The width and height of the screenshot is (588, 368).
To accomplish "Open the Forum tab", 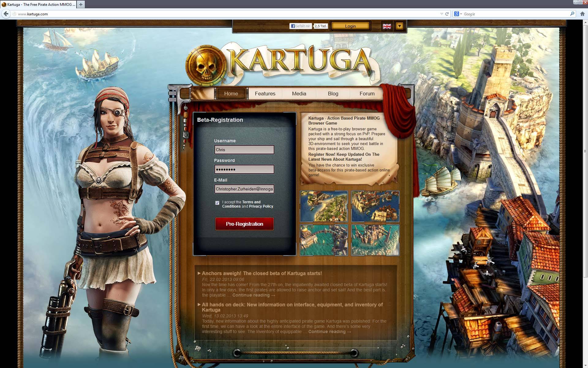I will [x=367, y=94].
